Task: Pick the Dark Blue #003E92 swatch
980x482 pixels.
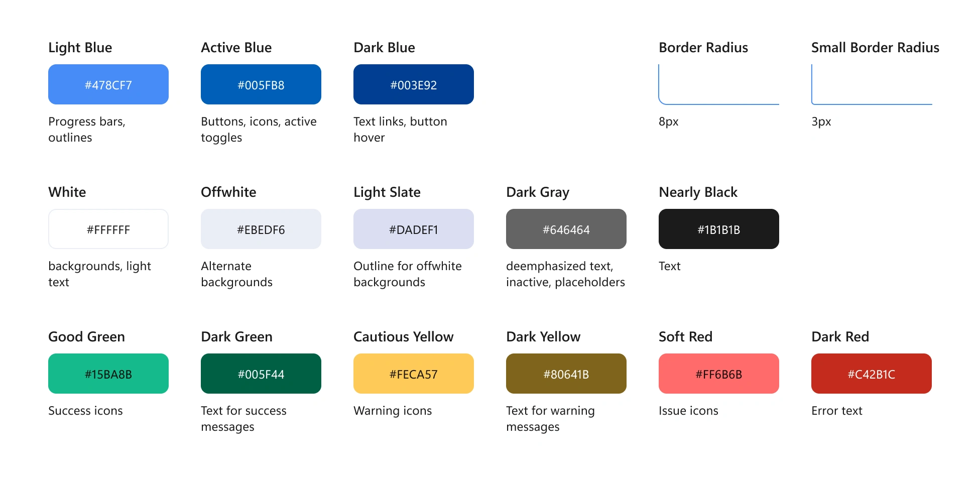Action: click(414, 84)
